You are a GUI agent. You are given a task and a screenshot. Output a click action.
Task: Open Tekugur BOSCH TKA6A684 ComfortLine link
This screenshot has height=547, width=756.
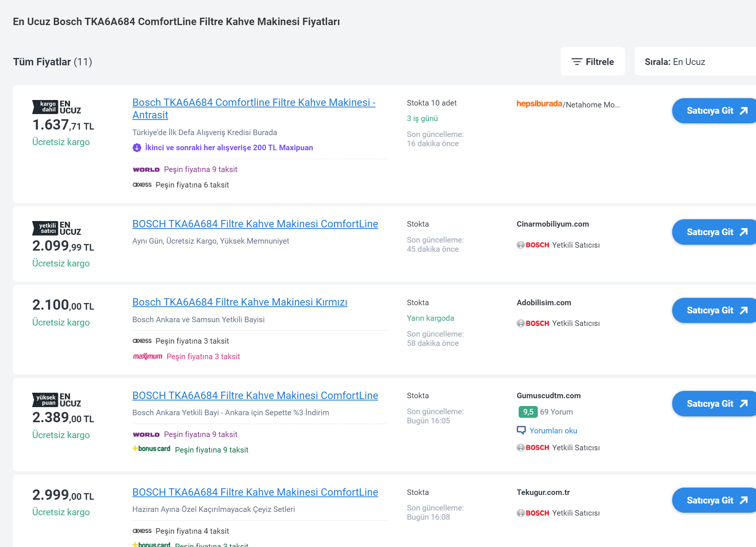255,492
